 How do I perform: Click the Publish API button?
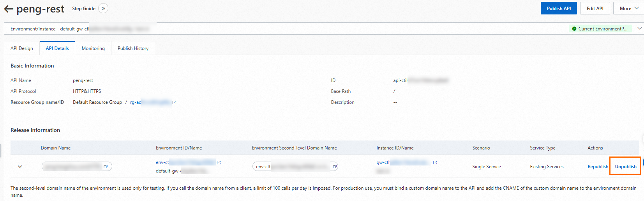pyautogui.click(x=559, y=9)
